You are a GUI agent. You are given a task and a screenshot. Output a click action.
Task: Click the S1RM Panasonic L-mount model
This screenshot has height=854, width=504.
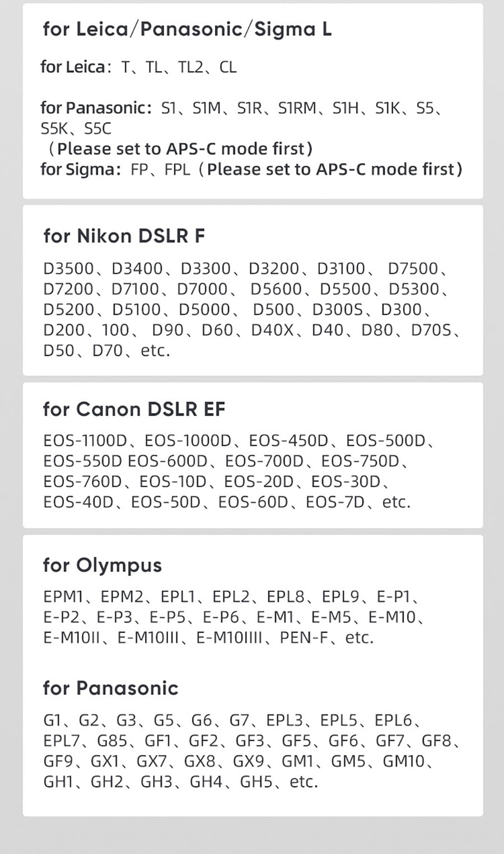(x=297, y=108)
